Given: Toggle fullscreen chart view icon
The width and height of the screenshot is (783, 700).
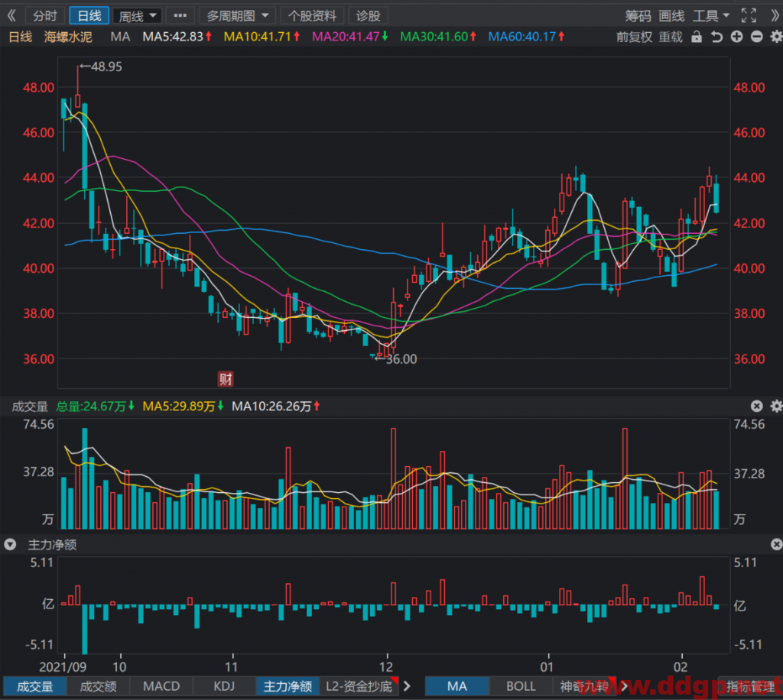Looking at the screenshot, I should point(748,16).
